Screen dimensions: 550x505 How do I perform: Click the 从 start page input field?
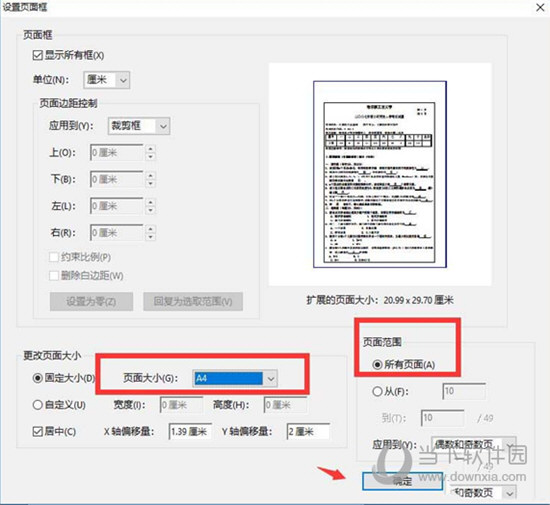point(464,391)
